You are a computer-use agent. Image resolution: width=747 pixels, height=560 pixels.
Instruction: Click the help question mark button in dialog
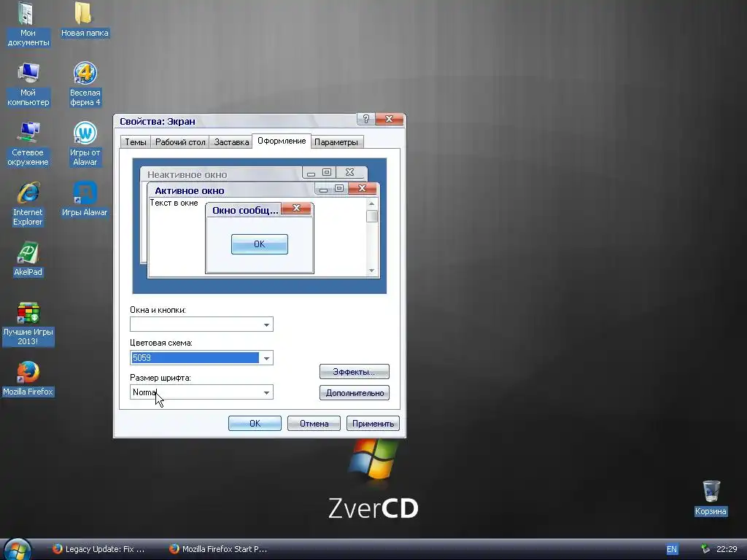pos(365,119)
